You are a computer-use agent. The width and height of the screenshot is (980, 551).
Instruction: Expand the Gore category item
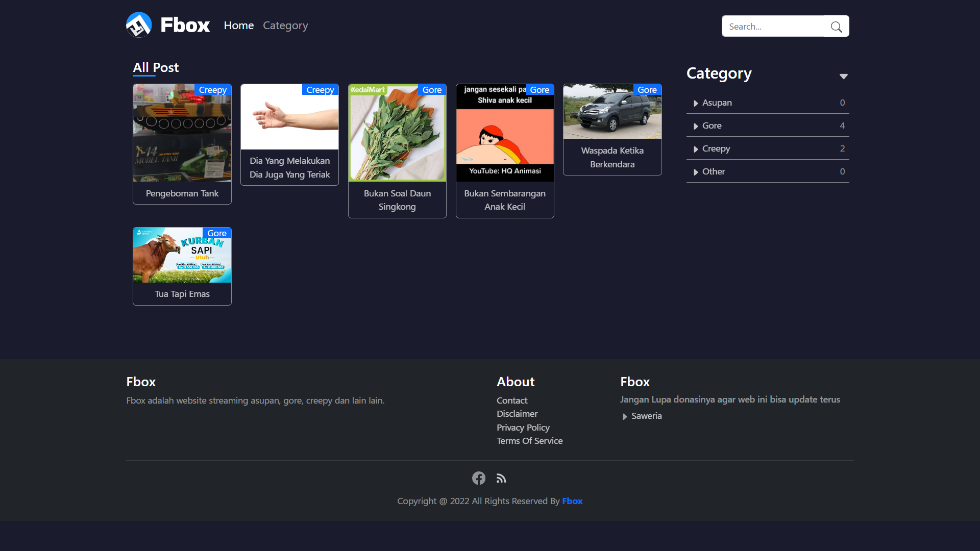(x=712, y=126)
